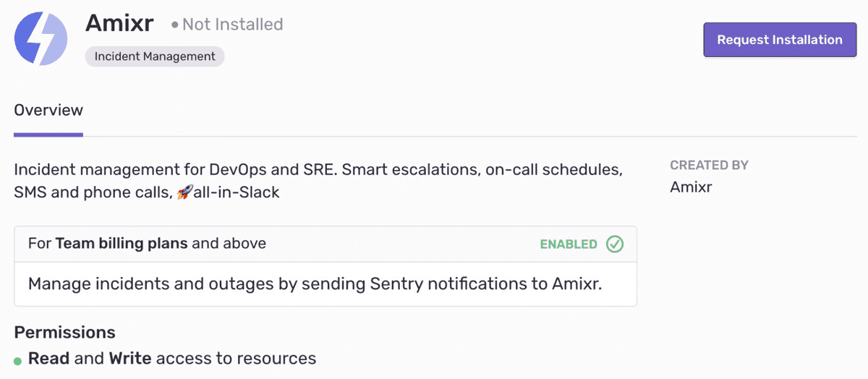Click the Not Installed status label
This screenshot has width=868, height=379.
coord(232,25)
